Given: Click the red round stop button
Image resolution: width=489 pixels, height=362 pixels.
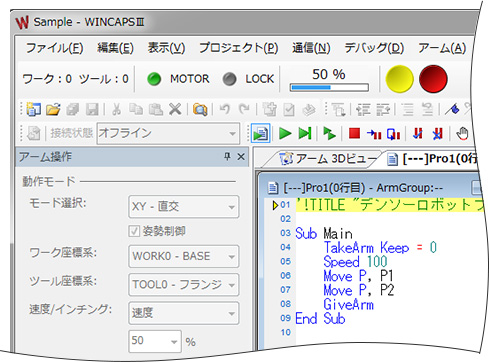Looking at the screenshot, I should (x=433, y=79).
